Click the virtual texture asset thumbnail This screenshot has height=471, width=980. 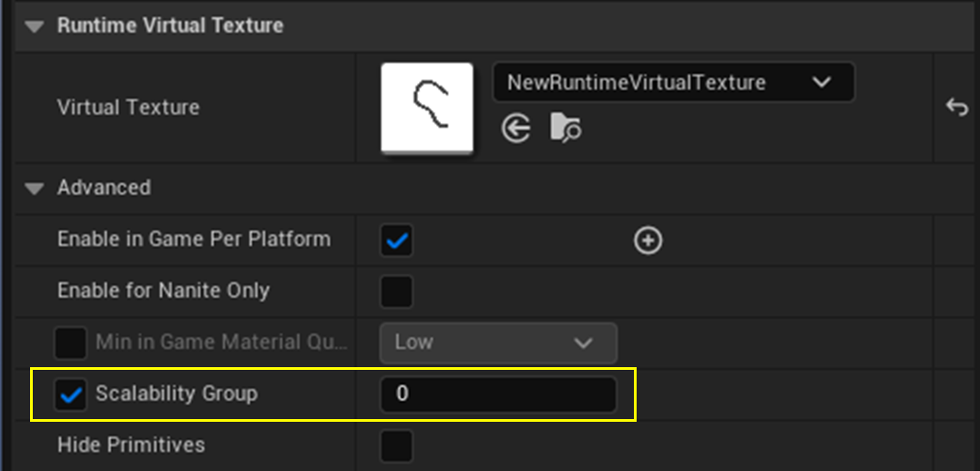coord(427,108)
